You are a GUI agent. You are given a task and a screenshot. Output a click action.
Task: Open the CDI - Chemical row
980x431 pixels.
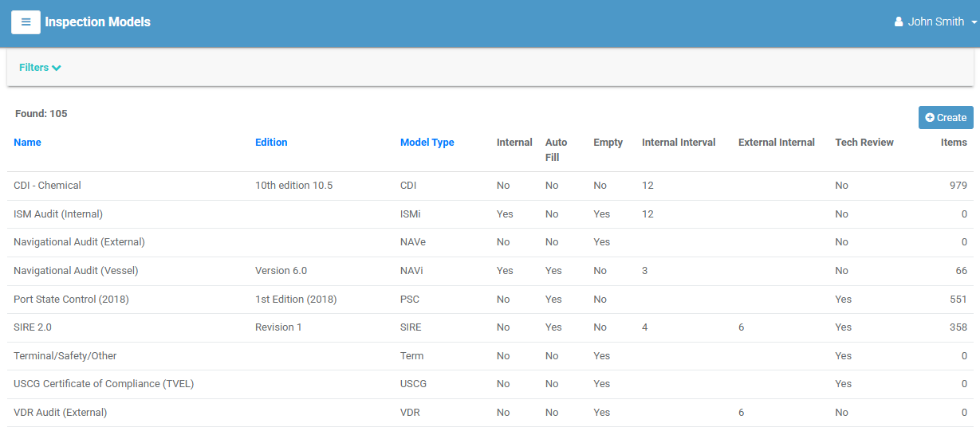point(490,186)
